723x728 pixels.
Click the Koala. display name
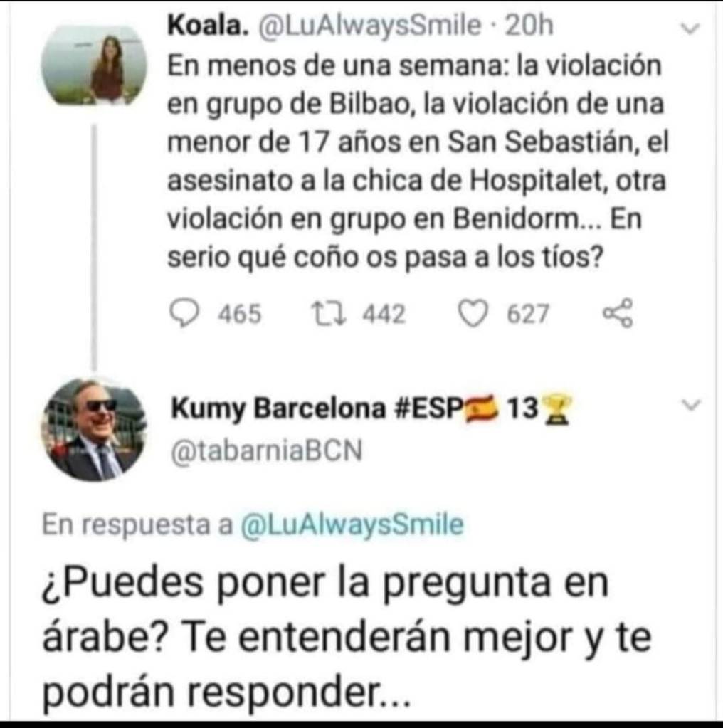coord(209,25)
